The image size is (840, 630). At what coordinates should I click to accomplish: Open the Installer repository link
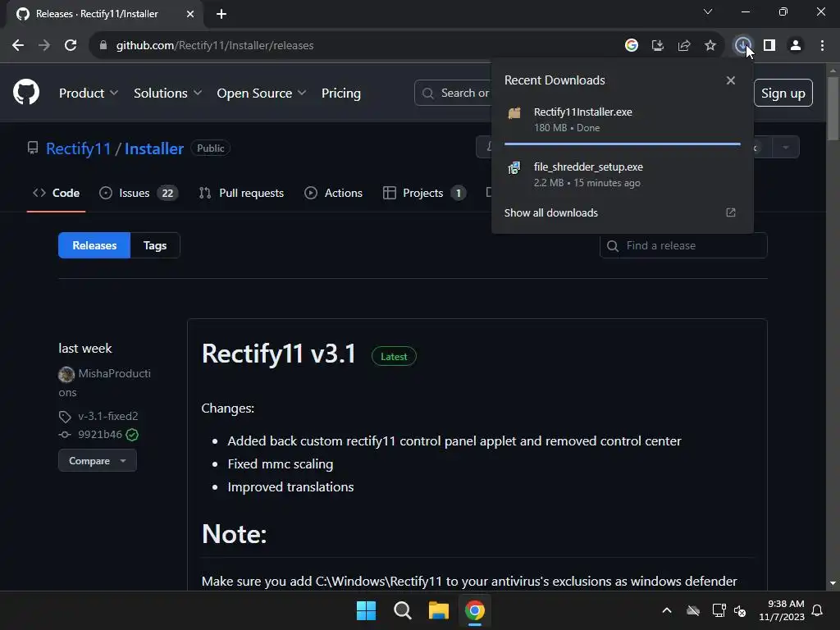coord(153,148)
